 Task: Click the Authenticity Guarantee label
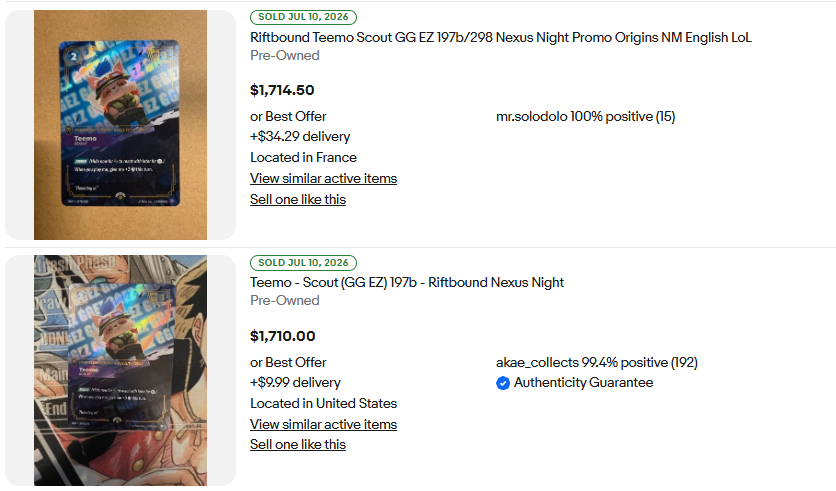(x=583, y=383)
